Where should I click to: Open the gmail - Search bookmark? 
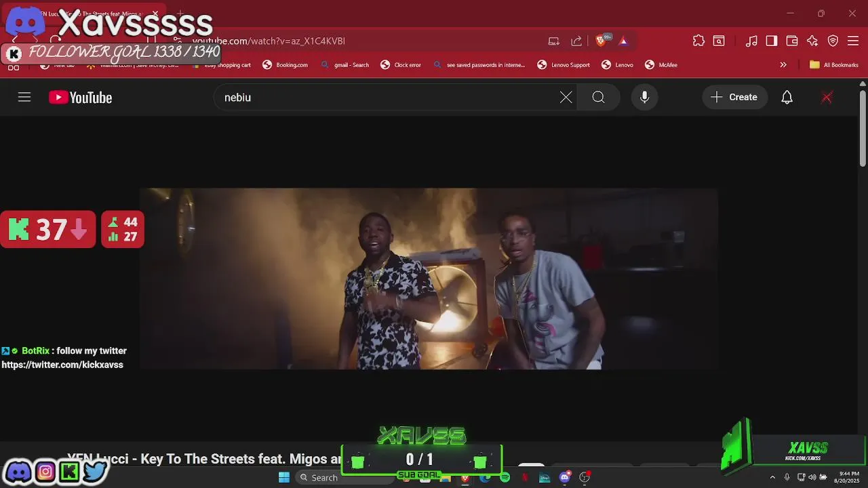(x=344, y=65)
